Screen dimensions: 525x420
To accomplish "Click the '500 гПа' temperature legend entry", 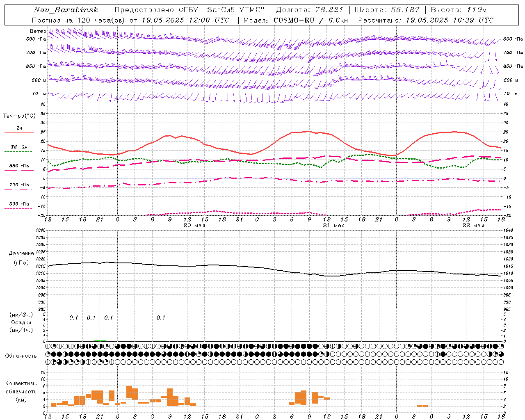I will tap(19, 205).
